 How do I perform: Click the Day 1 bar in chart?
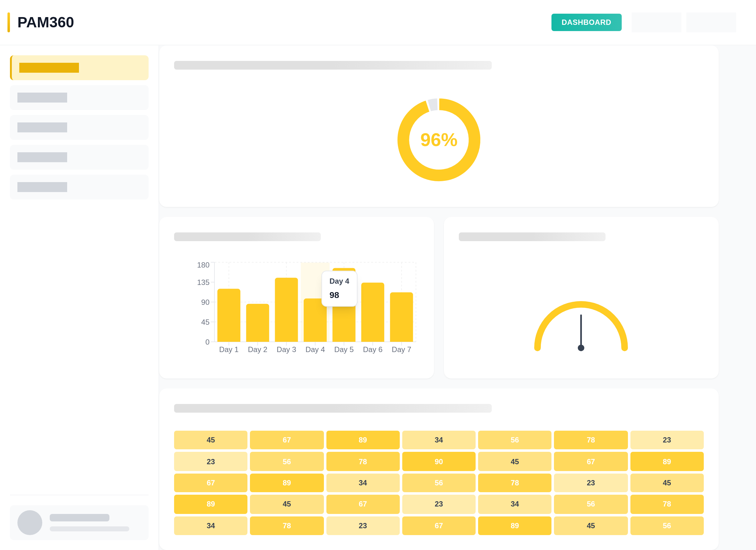click(229, 315)
